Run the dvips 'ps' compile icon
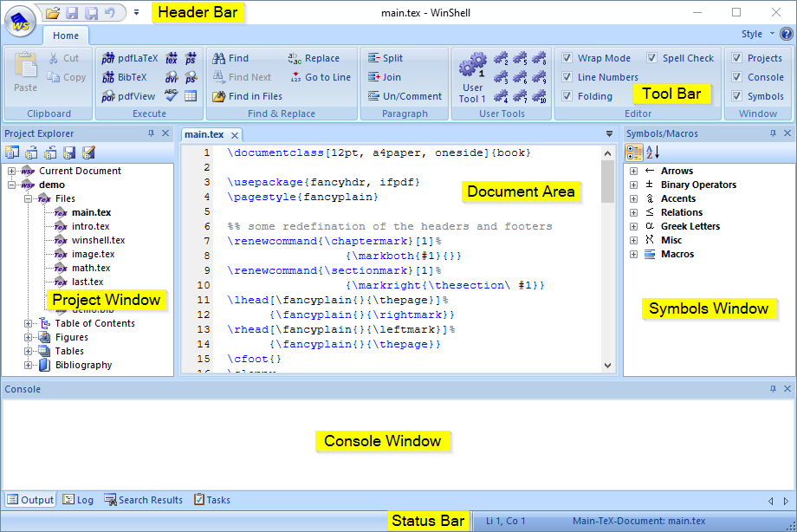Image resolution: width=797 pixels, height=532 pixels. tap(191, 58)
